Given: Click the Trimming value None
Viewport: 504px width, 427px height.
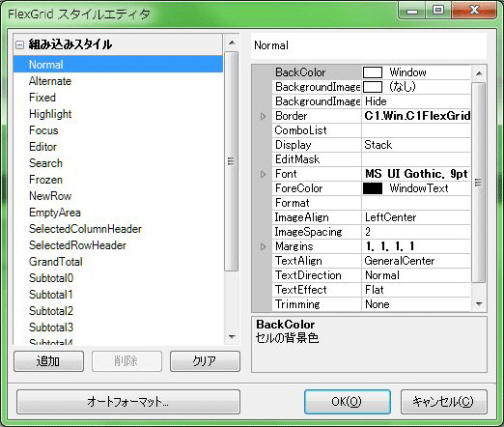Looking at the screenshot, I should click(416, 304).
